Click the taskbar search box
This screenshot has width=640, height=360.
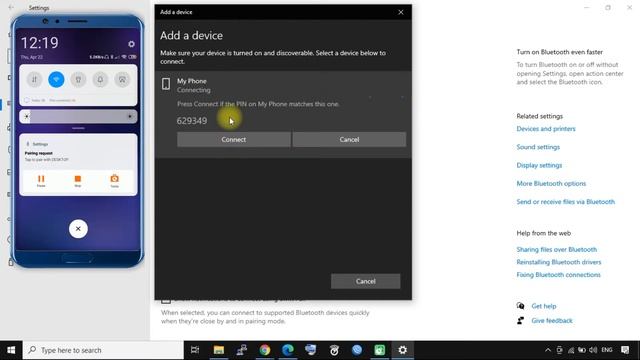(103, 350)
